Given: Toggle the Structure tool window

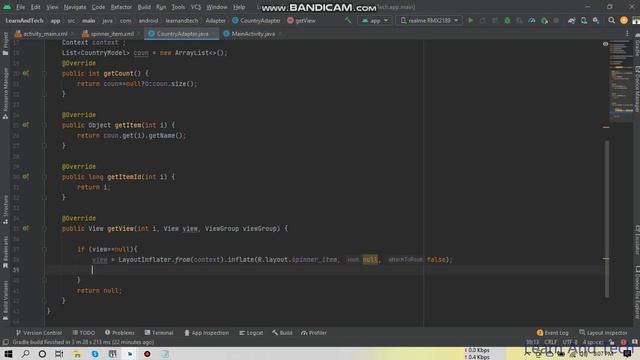Looking at the screenshot, I should [x=5, y=209].
